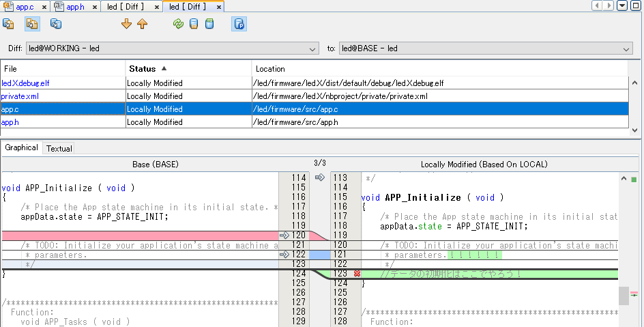Click the replace arrow beside base line 122
The image size is (644, 327).
(284, 255)
